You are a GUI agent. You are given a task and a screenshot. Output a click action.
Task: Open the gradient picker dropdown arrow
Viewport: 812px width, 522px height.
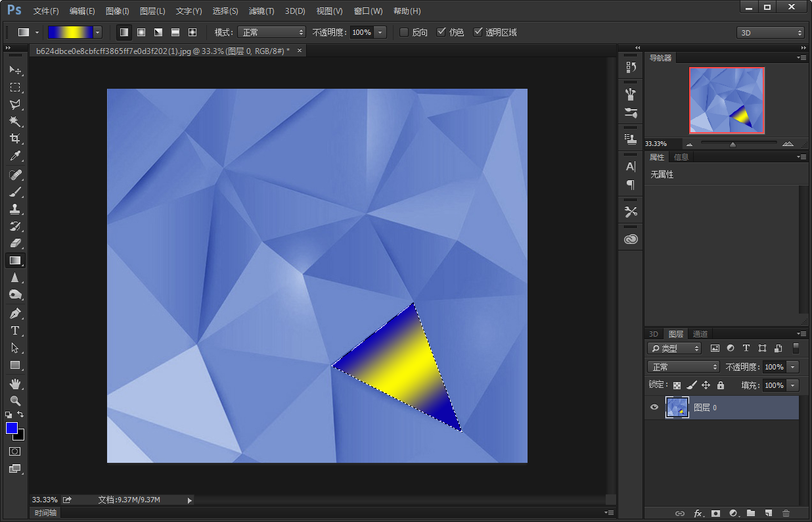pyautogui.click(x=98, y=32)
